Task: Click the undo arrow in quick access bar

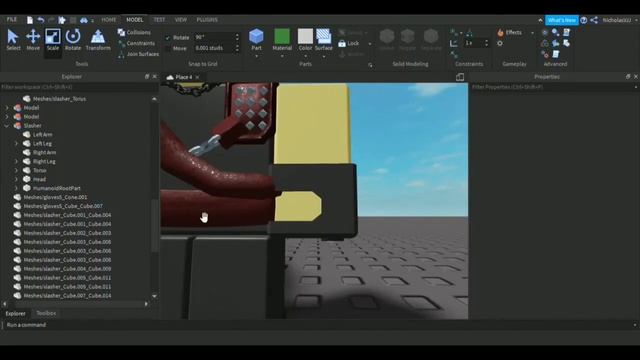Action: 41,20
